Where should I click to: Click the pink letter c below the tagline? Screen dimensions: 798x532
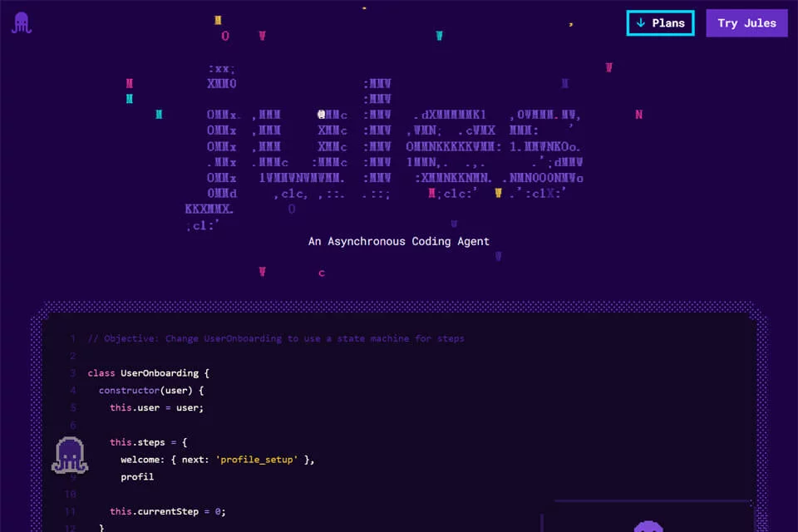(322, 273)
